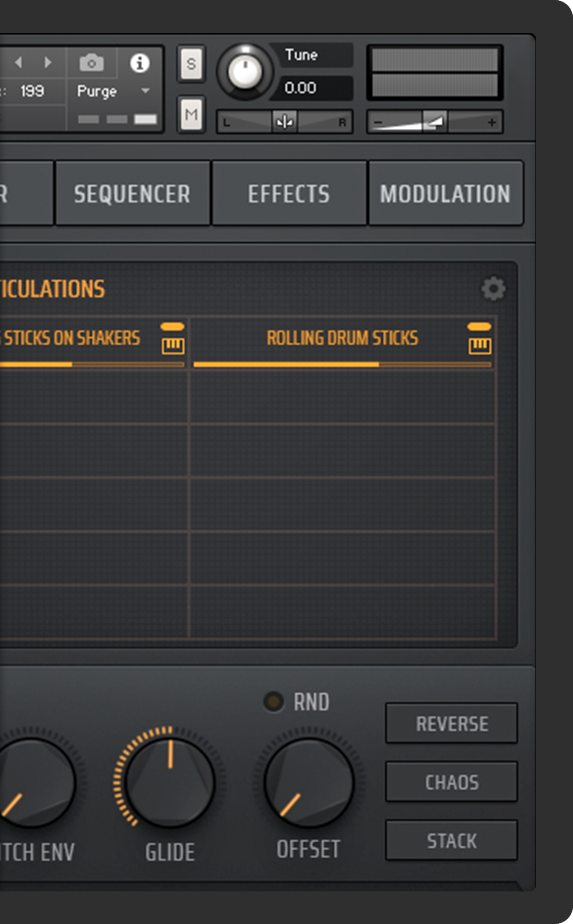This screenshot has height=924, width=573.
Task: Toggle the Mute M button
Action: 191,115
